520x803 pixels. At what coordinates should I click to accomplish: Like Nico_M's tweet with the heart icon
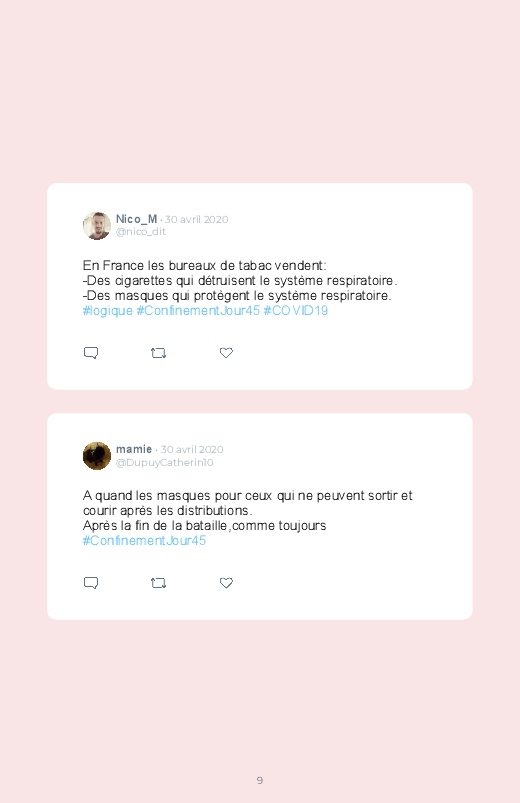pyautogui.click(x=226, y=353)
